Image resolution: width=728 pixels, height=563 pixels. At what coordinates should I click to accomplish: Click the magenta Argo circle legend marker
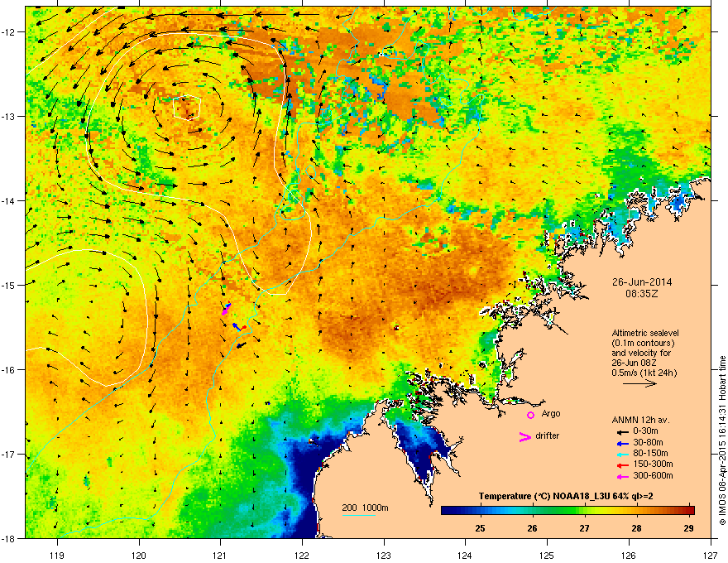530,415
